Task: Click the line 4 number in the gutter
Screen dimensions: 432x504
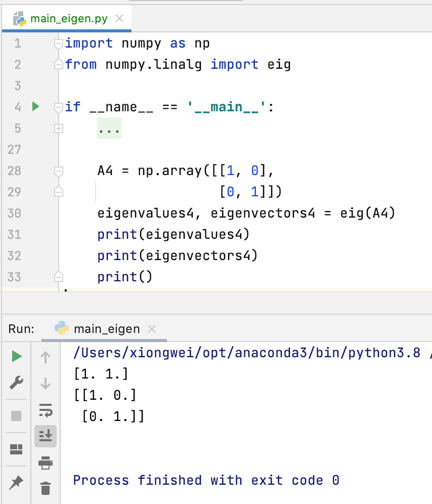Action: [x=18, y=107]
